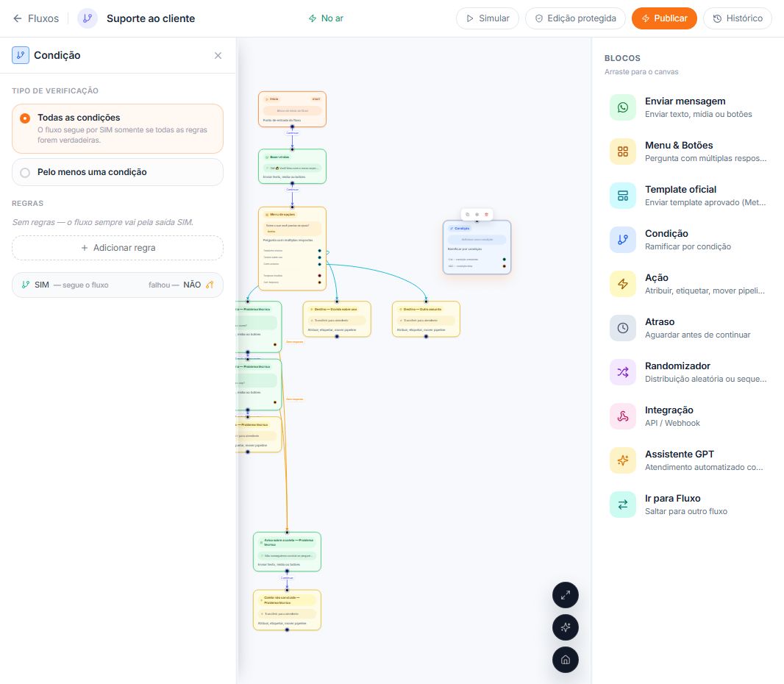784x684 pixels.
Task: Go back to Fluxos list
Action: [35, 18]
